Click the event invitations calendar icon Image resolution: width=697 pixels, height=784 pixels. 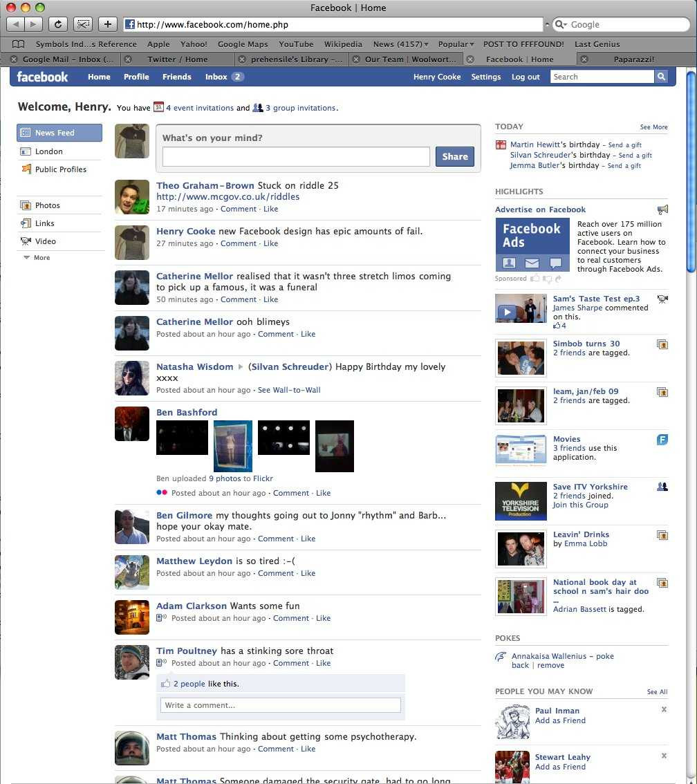pos(160,108)
